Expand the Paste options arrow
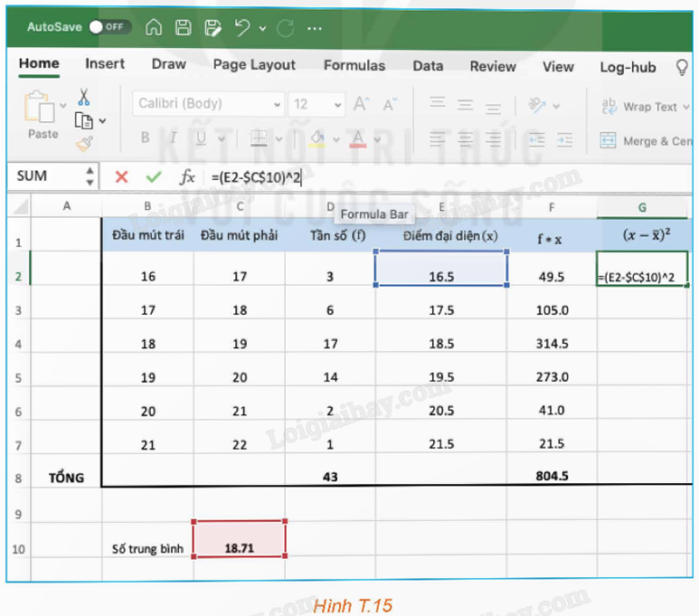The height and width of the screenshot is (616, 699). point(63,106)
